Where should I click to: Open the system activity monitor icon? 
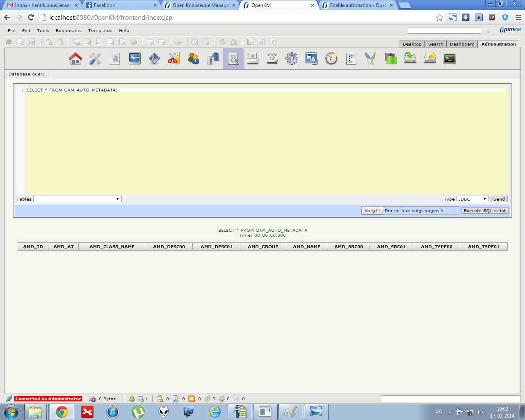click(x=134, y=58)
